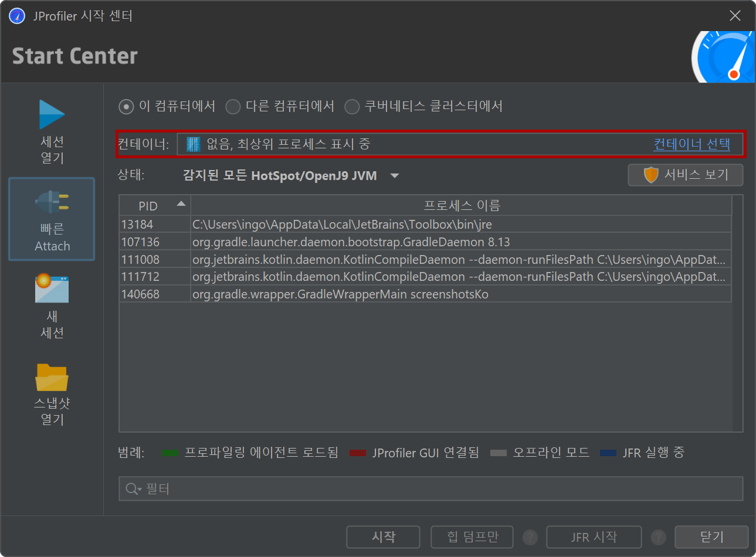Sort by the 프로세스 이름 column header
Screen dimensions: 756x557
462,206
